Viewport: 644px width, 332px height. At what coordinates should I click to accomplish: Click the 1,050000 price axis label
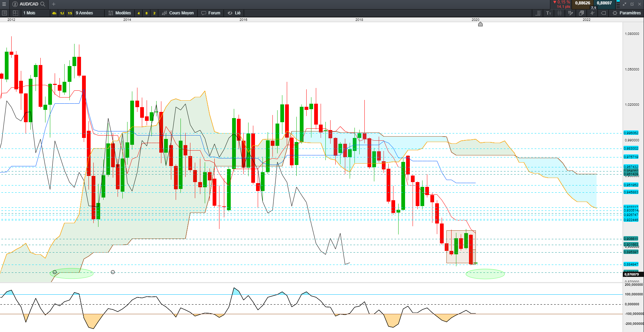[x=632, y=69]
